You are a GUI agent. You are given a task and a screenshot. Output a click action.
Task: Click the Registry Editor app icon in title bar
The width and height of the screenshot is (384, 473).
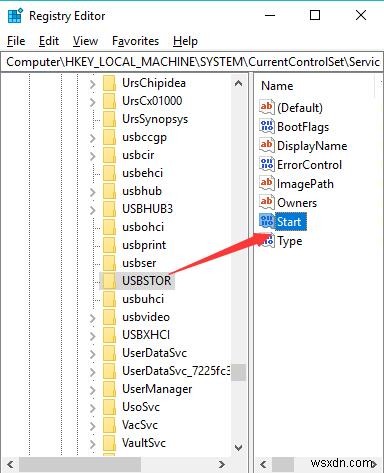(15, 16)
